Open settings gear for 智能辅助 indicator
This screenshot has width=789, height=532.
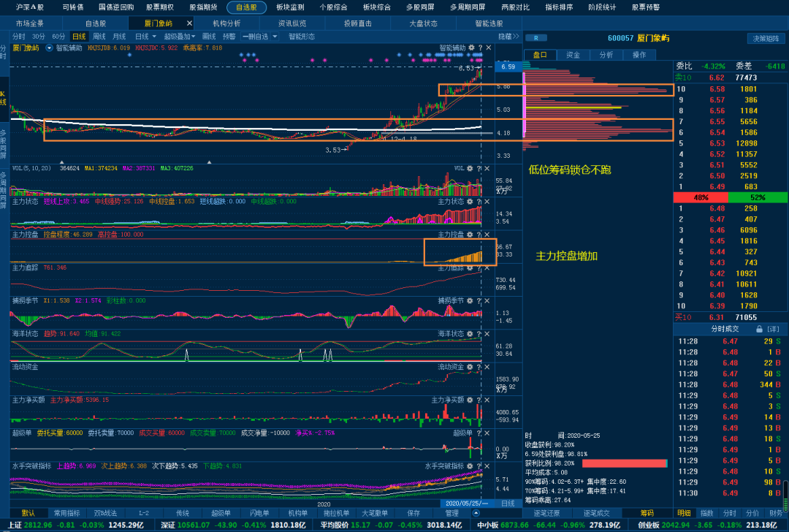[471, 47]
